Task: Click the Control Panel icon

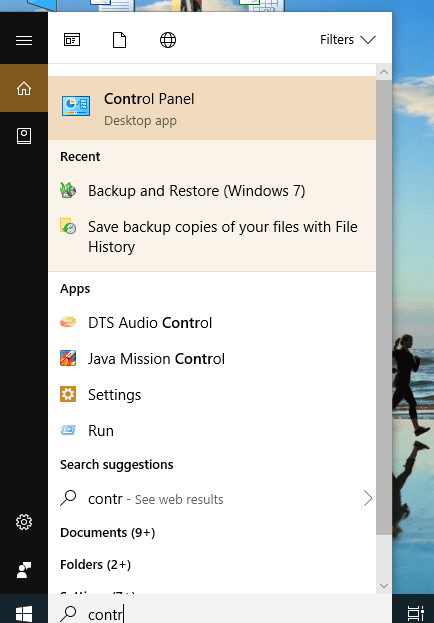Action: [76, 106]
